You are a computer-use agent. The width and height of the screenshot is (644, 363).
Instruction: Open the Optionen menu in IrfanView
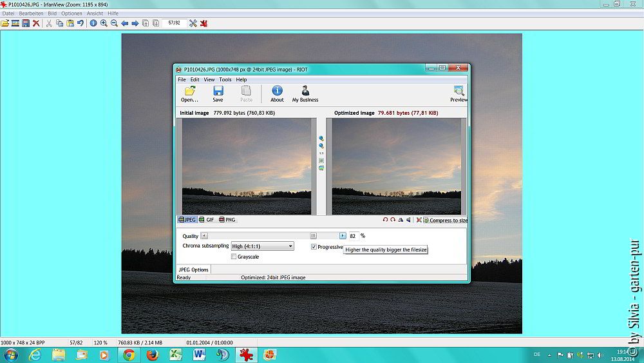[x=71, y=13]
